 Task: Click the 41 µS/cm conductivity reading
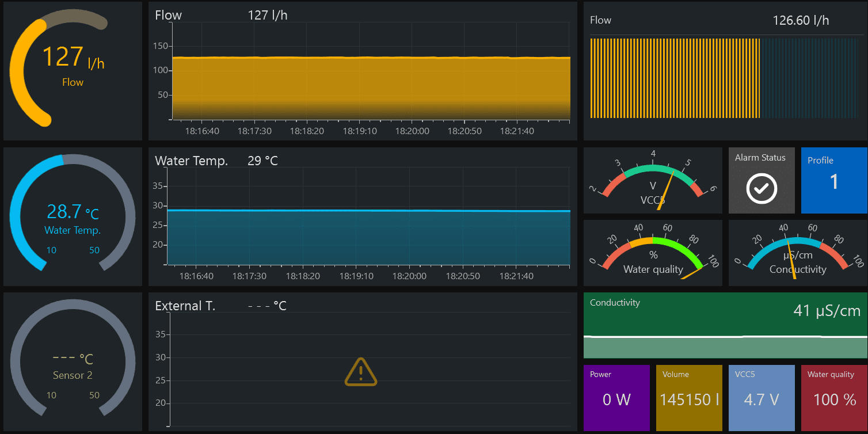coord(827,311)
